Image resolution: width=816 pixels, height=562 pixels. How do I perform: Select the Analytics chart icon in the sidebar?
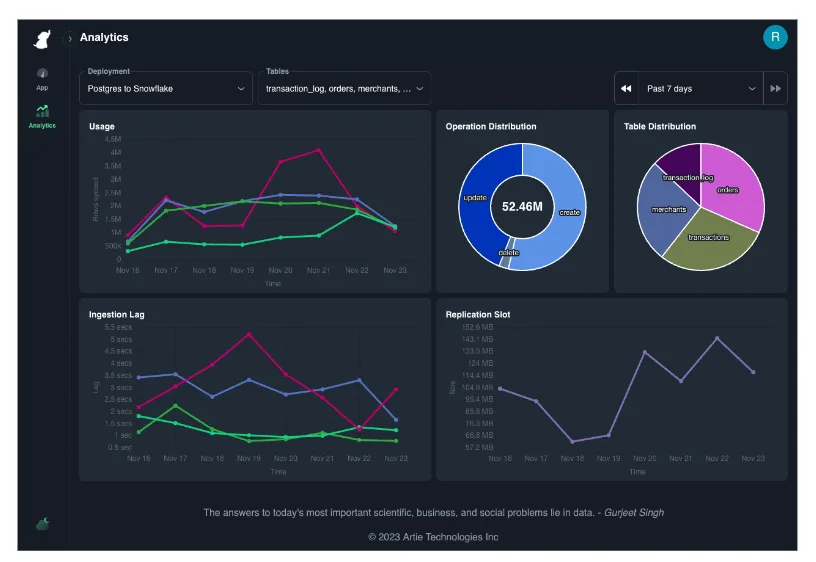tap(42, 111)
